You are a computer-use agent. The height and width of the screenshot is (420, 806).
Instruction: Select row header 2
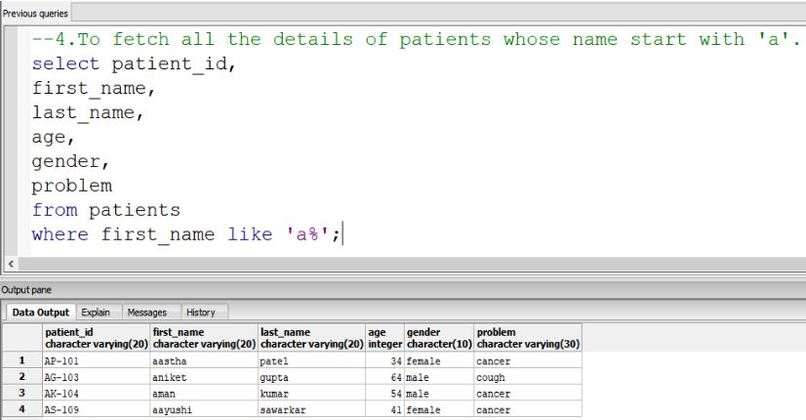tap(22, 377)
